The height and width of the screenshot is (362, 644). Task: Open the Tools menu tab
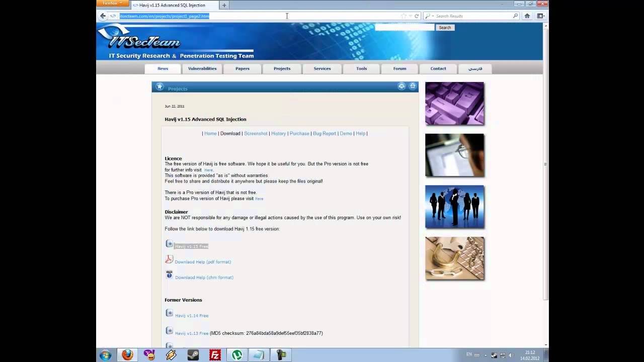click(x=362, y=68)
